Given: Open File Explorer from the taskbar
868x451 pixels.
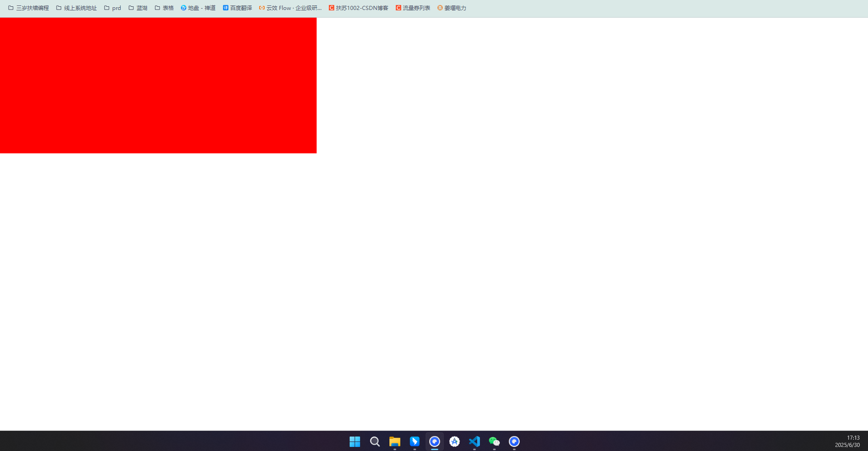Looking at the screenshot, I should click(x=394, y=441).
